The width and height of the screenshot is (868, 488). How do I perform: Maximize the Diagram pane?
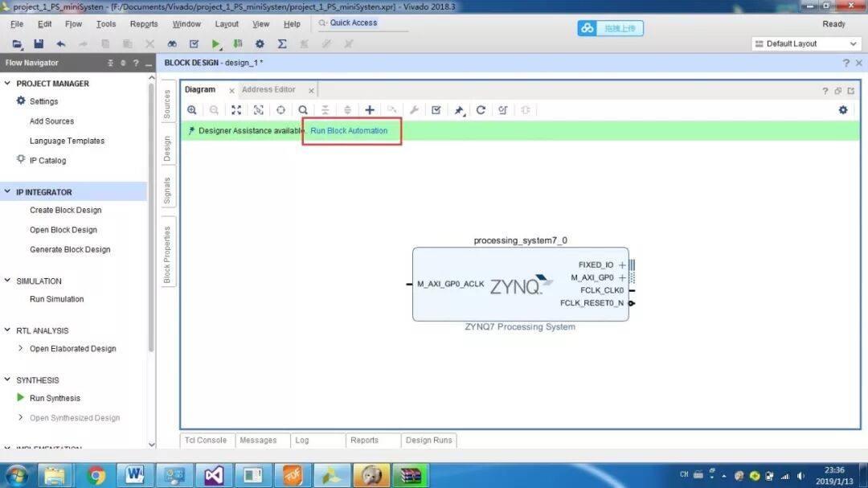(851, 91)
